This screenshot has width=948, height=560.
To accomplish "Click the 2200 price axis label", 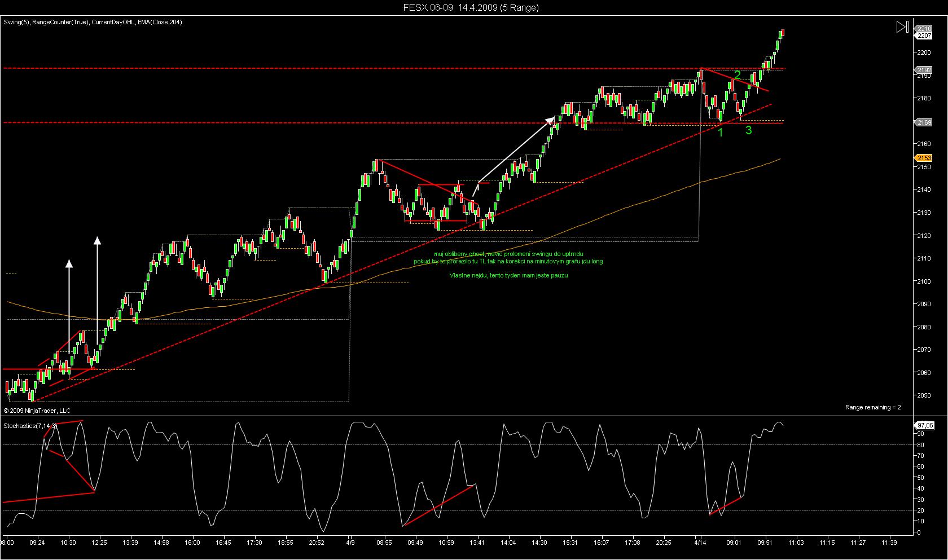I will (x=924, y=52).
